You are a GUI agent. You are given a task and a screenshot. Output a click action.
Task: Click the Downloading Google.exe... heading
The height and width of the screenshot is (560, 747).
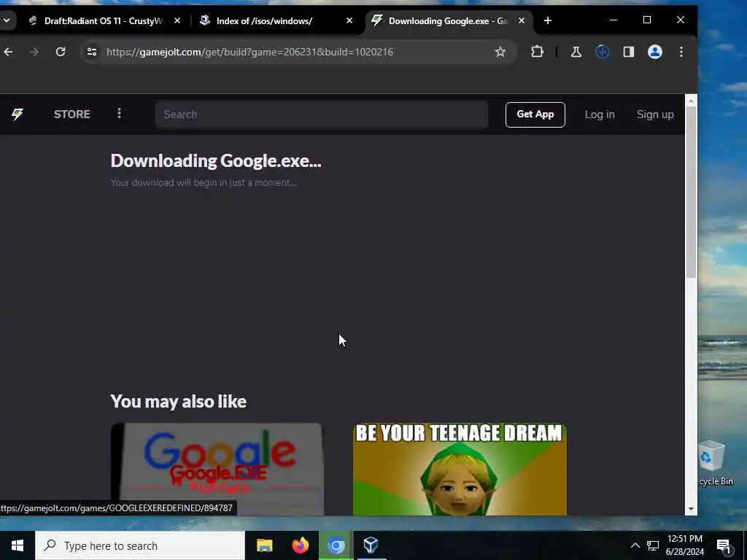[x=216, y=161]
